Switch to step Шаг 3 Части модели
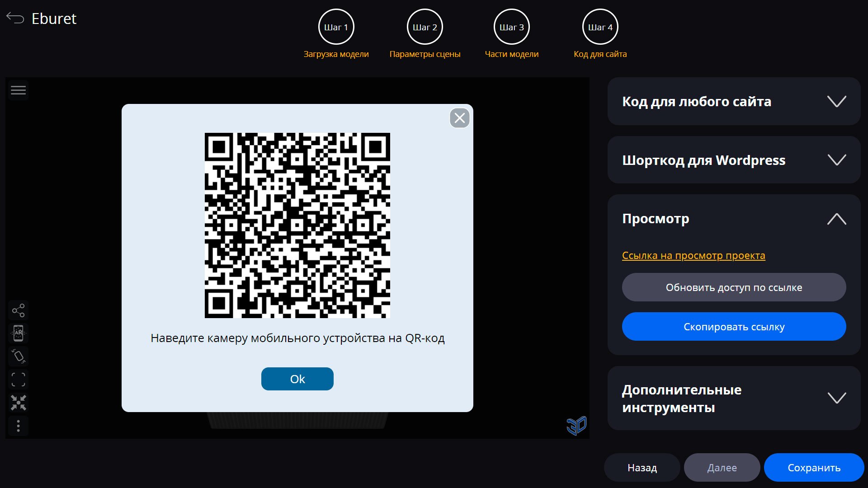The image size is (868, 488). tap(511, 27)
